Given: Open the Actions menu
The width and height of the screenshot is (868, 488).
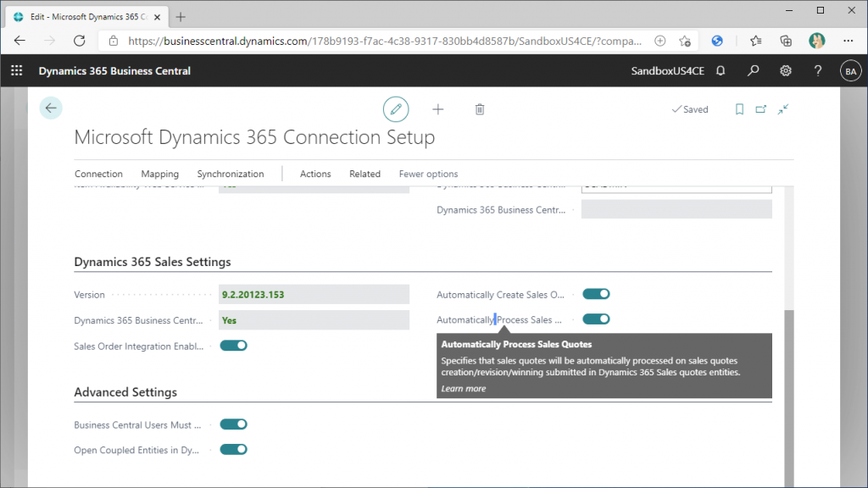Looking at the screenshot, I should pos(315,174).
